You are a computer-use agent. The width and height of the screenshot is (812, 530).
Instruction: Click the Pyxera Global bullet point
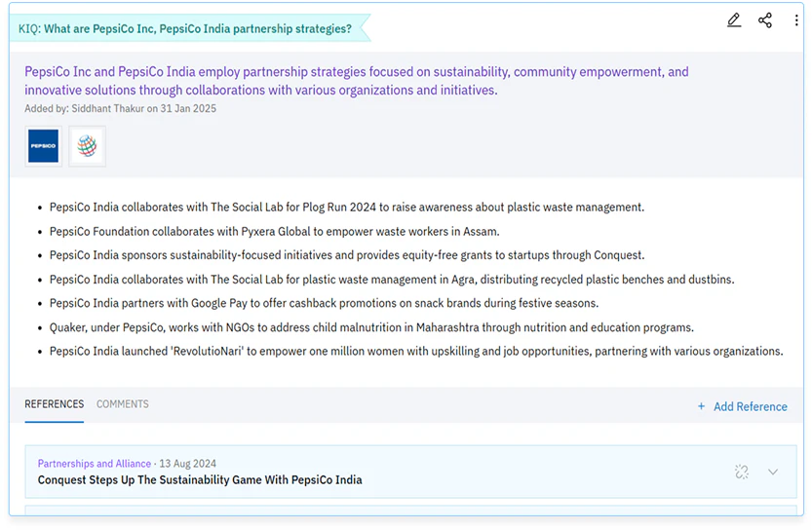(275, 231)
